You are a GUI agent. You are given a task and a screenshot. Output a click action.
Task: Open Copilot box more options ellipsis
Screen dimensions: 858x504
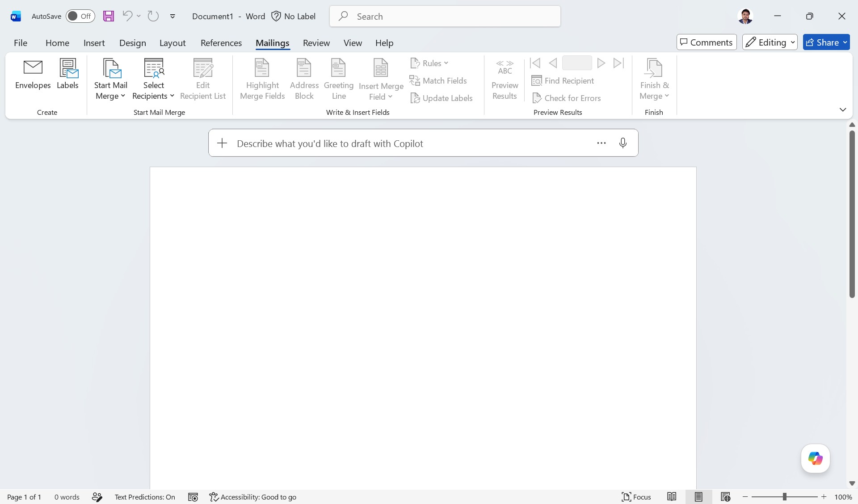pyautogui.click(x=601, y=143)
